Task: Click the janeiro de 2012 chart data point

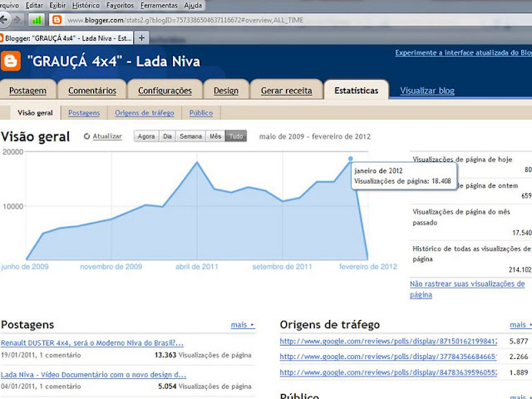Action: coord(351,159)
